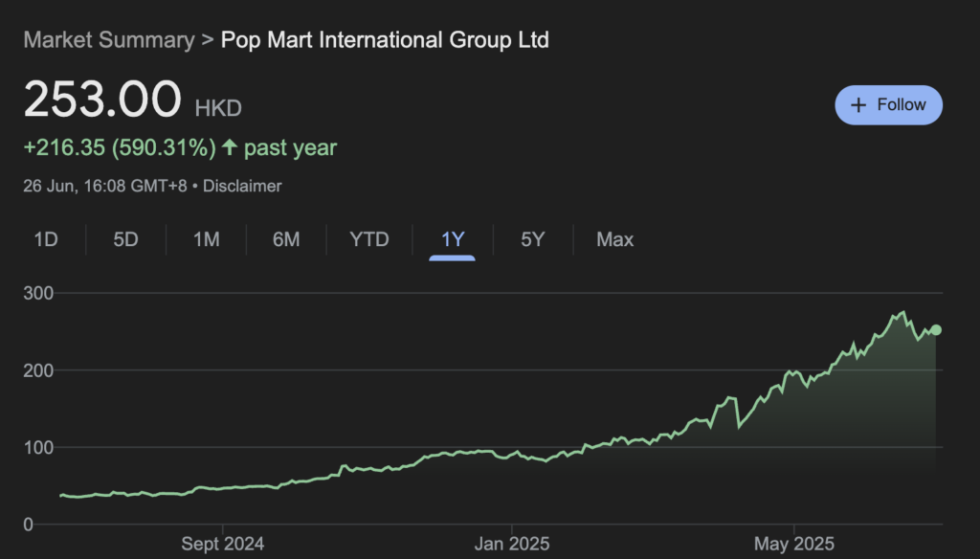Click the breadcrumb chevron after Market Summary
This screenshot has height=559, width=980.
point(207,40)
